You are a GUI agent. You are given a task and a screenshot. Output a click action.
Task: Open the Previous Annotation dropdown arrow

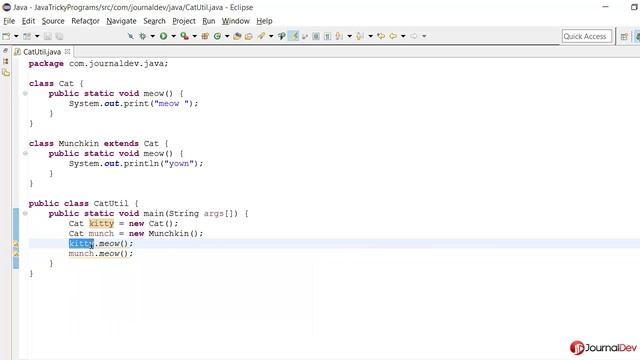pyautogui.click(x=371, y=36)
